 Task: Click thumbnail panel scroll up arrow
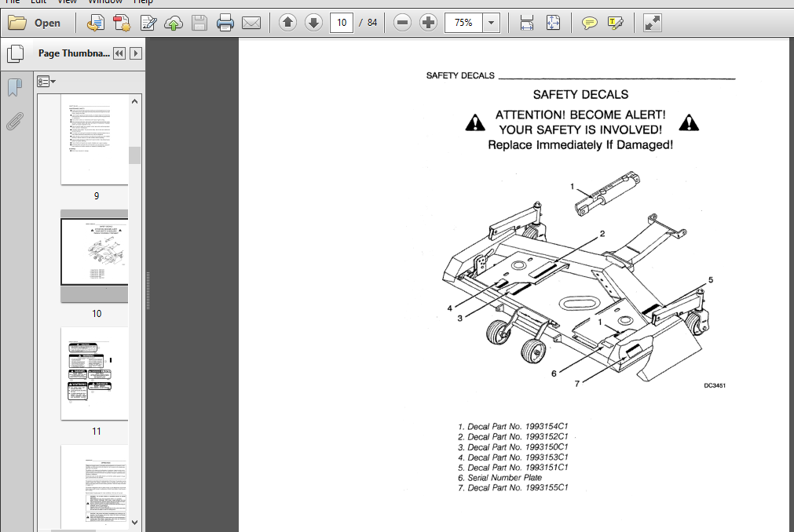pos(135,101)
